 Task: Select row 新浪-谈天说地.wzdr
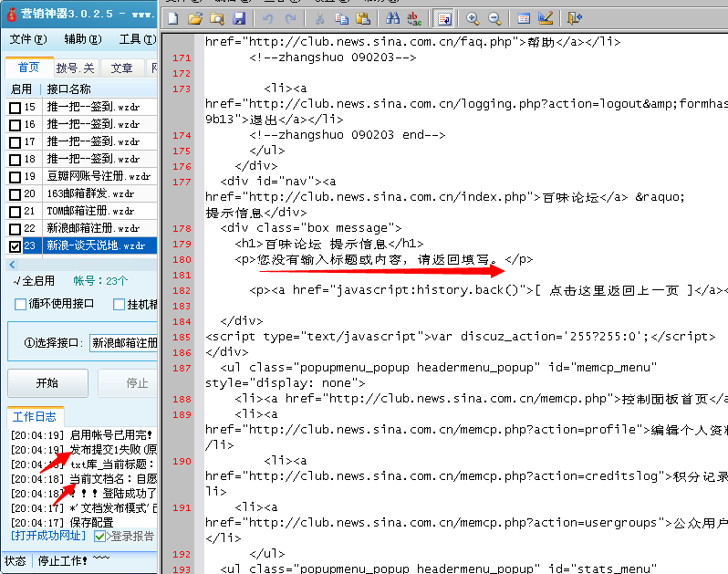pos(96,245)
